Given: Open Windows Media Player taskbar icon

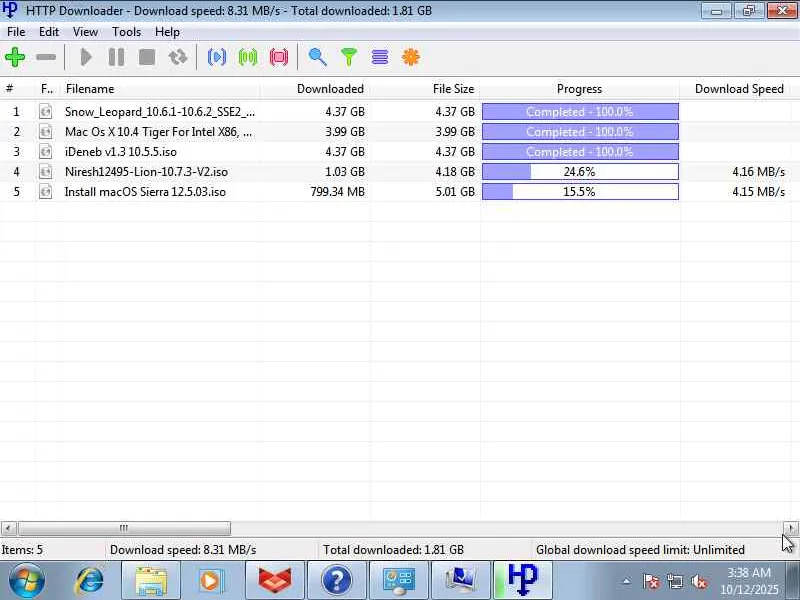Looking at the screenshot, I should (x=212, y=581).
